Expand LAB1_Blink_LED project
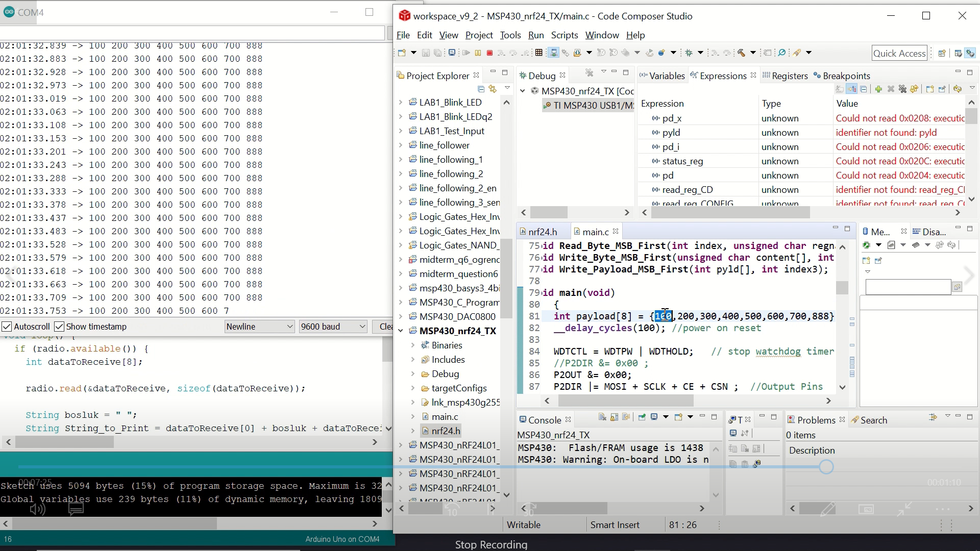980x551 pixels. point(401,103)
